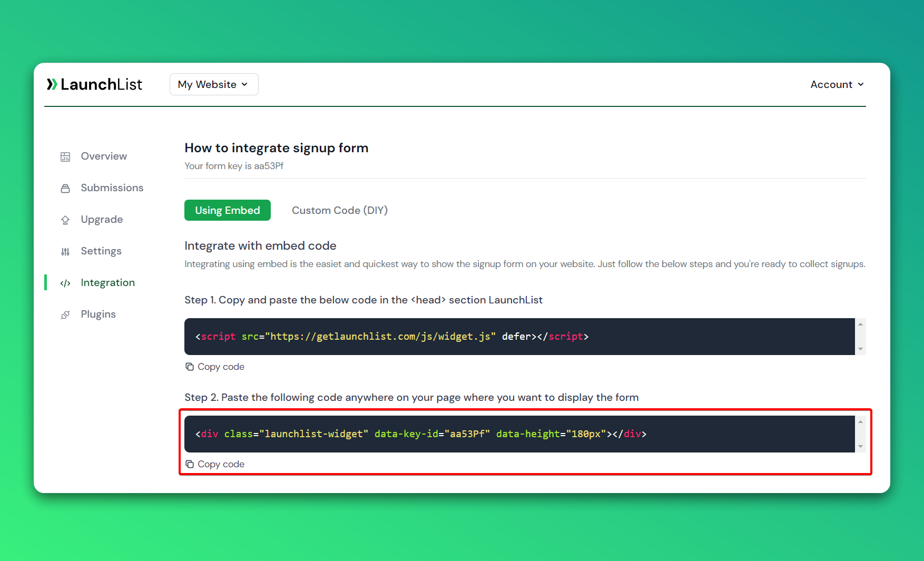Click copy icon under script code

coord(190,367)
